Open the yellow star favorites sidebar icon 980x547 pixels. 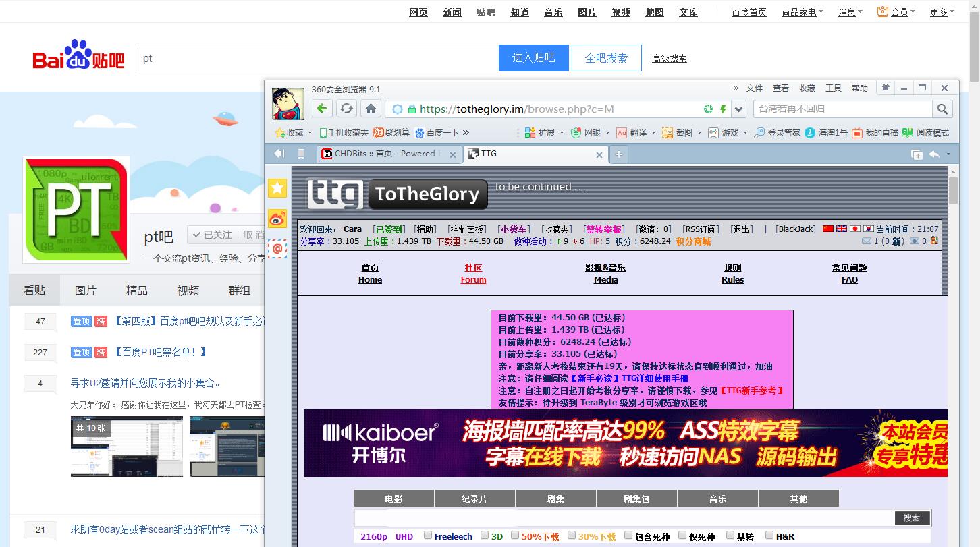click(x=277, y=188)
